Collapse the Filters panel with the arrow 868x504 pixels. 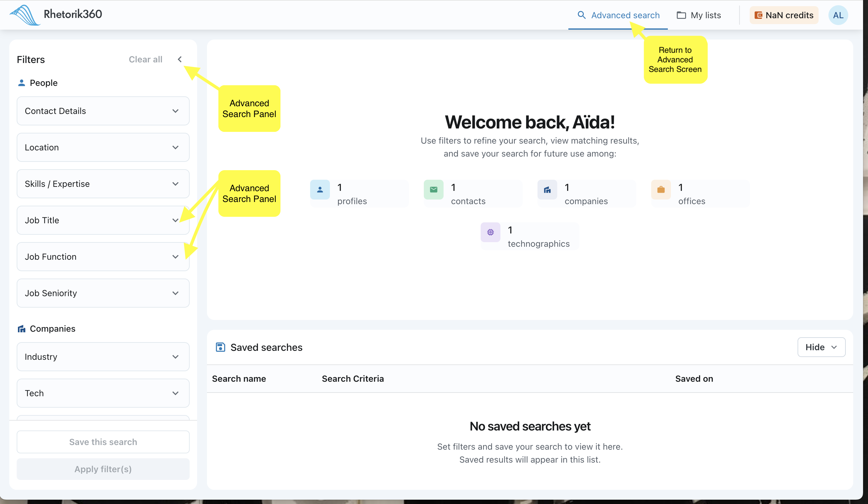click(180, 59)
